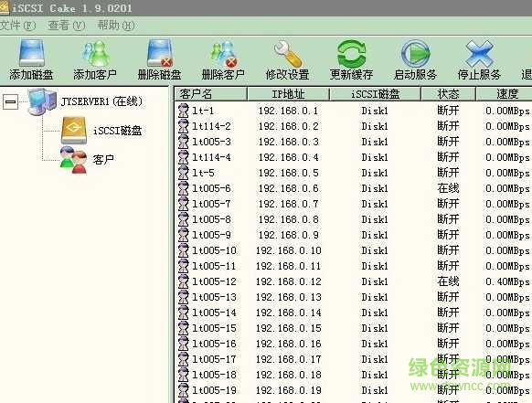The width and height of the screenshot is (532, 403).
Task: Click user icon beside lt005-7
Action: 183,204
